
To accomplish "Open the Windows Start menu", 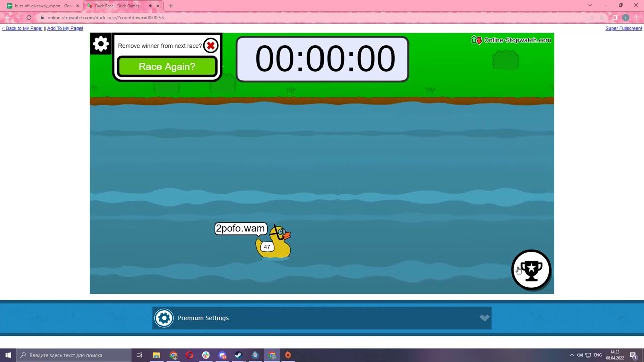I will coord(8,355).
